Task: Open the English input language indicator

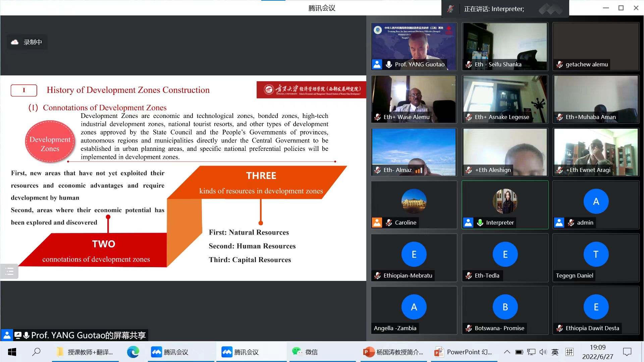Action: 555,352
